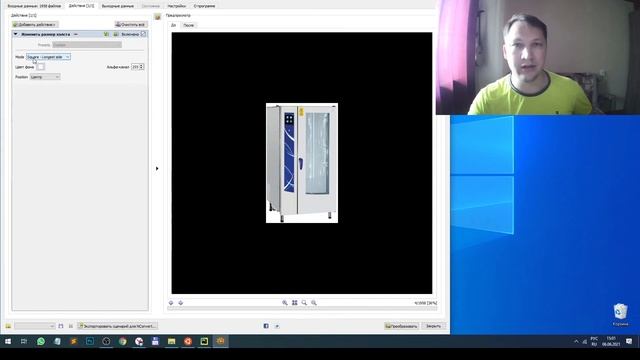Switch to the Выходные данные tab

pos(118,6)
